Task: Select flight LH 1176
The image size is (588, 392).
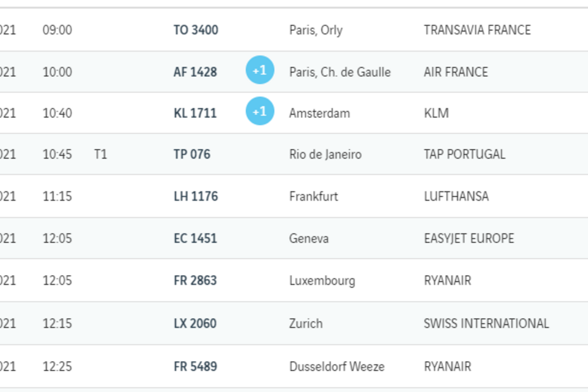Action: tap(196, 196)
